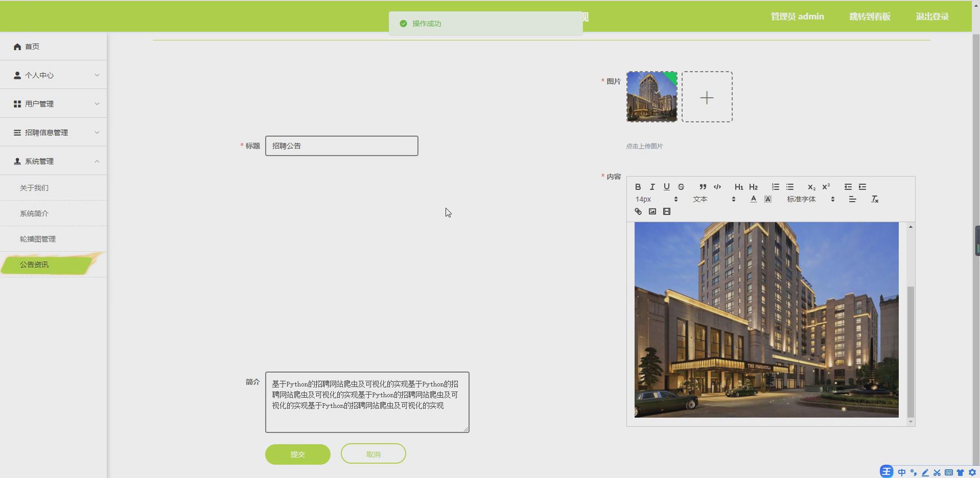Click the editor scrollbar up arrow
Image resolution: width=980 pixels, height=478 pixels.
click(911, 227)
